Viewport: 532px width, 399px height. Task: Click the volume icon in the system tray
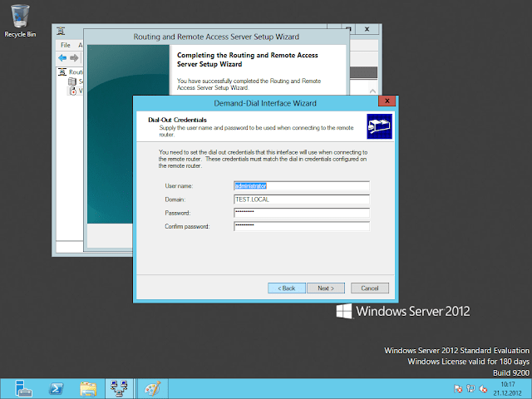point(483,389)
